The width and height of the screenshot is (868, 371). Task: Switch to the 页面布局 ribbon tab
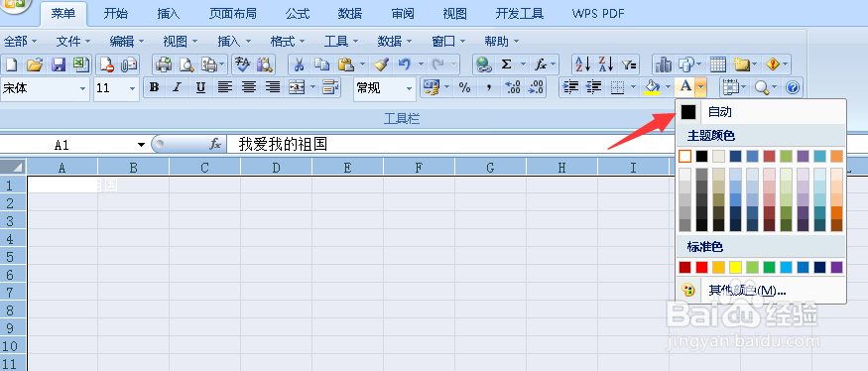click(x=232, y=13)
